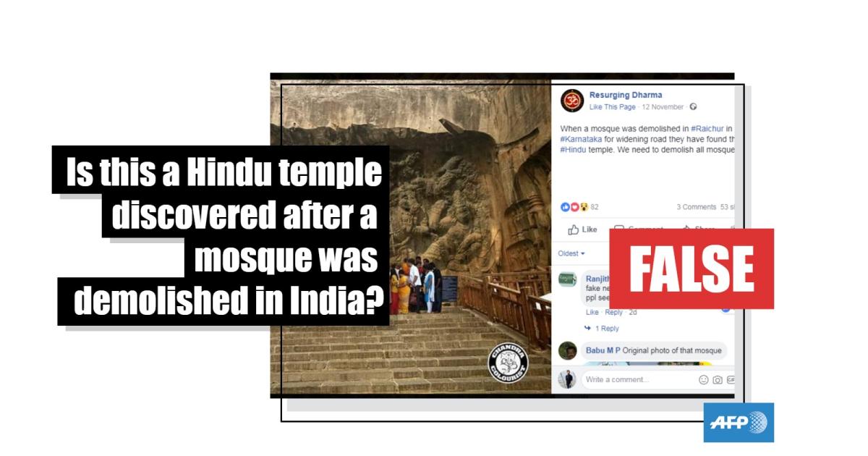Open the emoji picker in comment box
The width and height of the screenshot is (868, 456).
[704, 380]
